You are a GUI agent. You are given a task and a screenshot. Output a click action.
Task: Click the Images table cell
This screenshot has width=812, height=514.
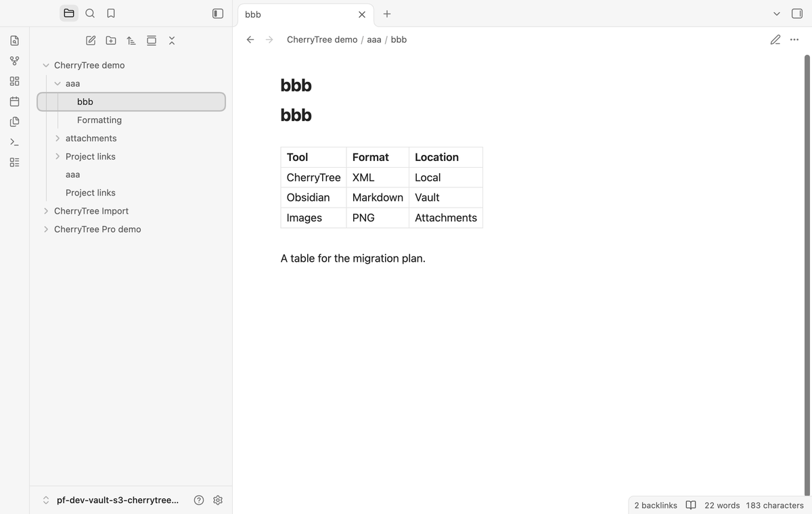(x=313, y=218)
